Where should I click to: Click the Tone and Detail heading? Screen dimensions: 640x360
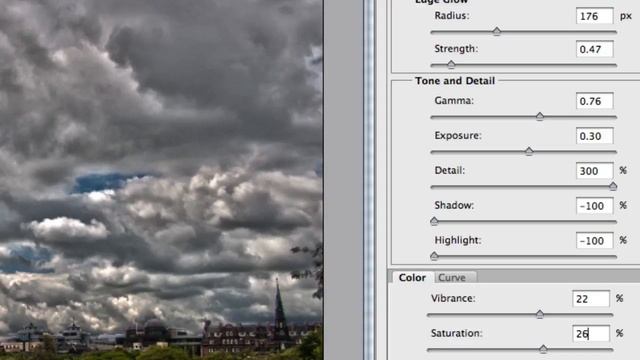pyautogui.click(x=455, y=81)
